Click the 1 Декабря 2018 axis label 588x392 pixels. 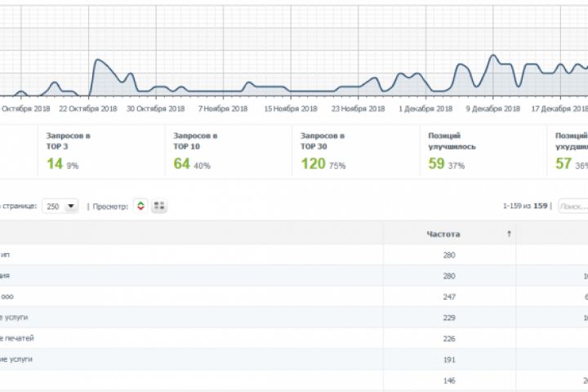pos(425,109)
